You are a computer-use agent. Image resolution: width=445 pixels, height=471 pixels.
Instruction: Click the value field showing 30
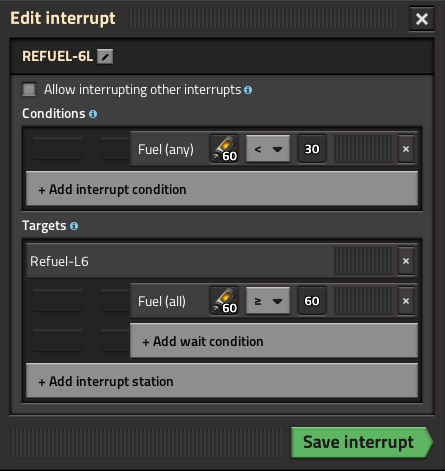[312, 149]
